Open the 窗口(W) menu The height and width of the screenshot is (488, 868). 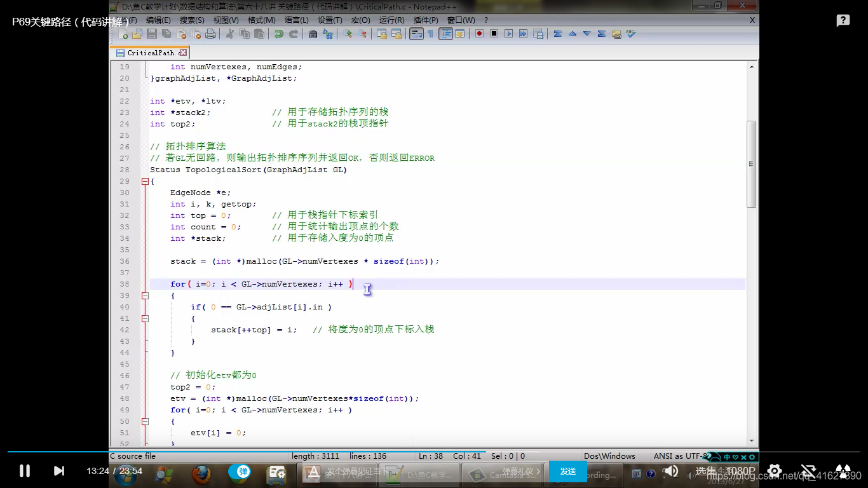pos(461,20)
